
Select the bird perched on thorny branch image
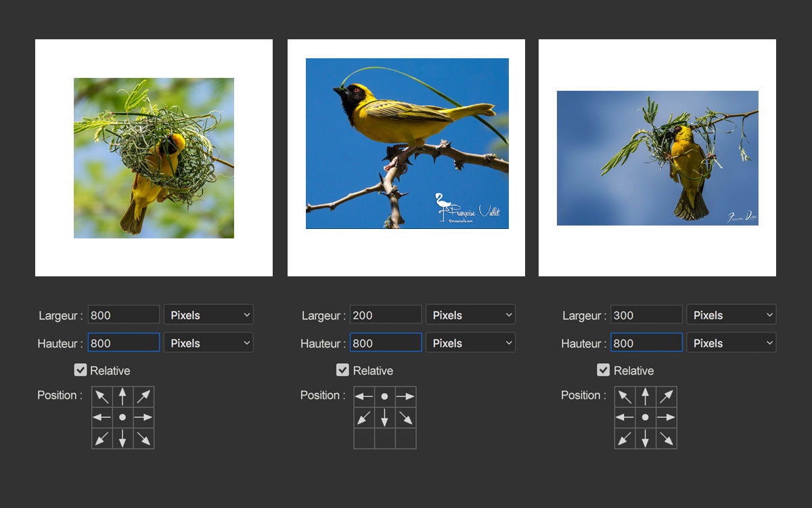pos(407,144)
